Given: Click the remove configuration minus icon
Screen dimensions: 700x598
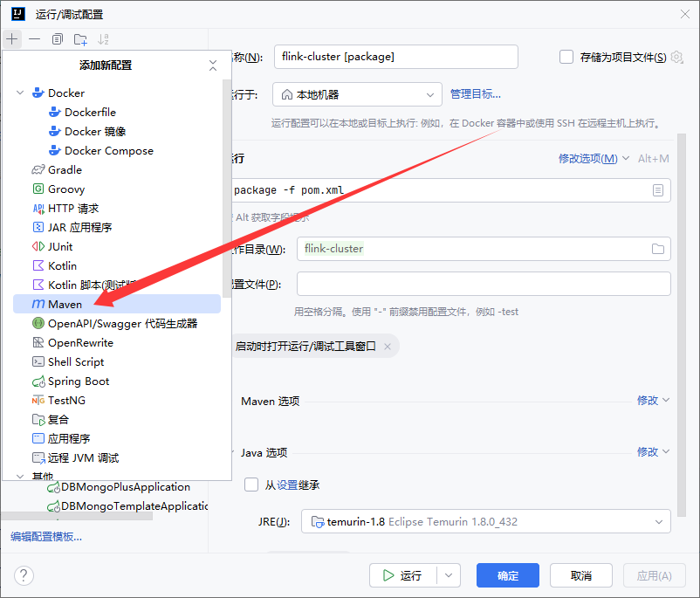Looking at the screenshot, I should coord(35,39).
